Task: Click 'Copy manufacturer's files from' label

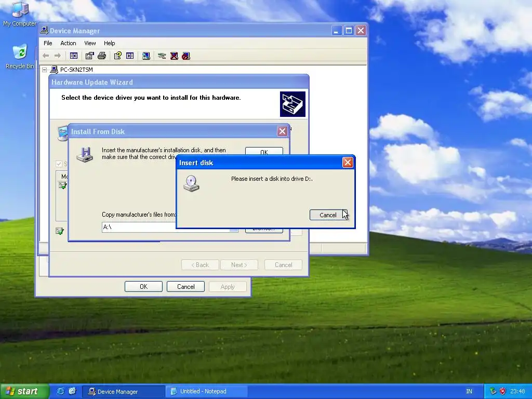Action: pos(139,215)
